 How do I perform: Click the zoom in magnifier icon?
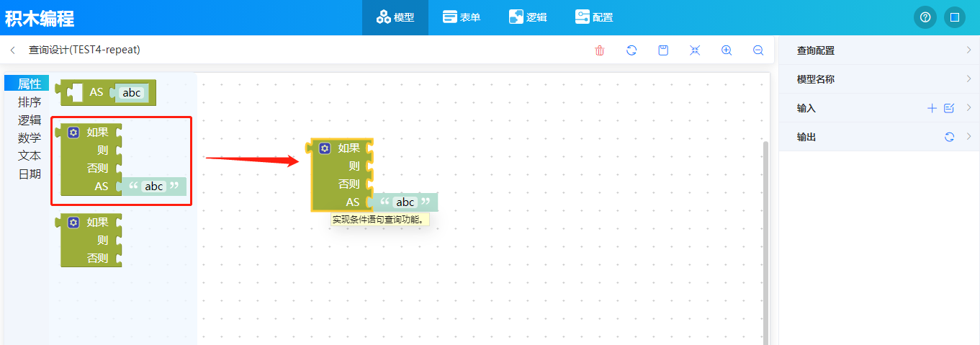tap(727, 50)
